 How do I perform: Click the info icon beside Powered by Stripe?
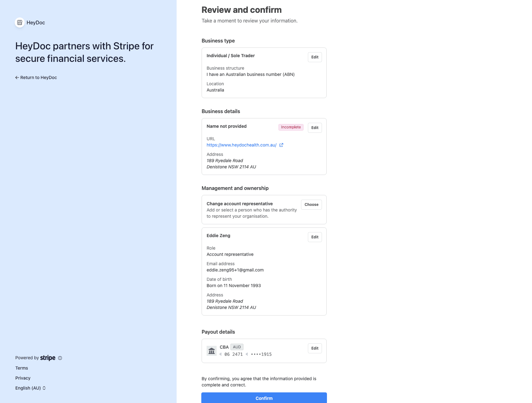(60, 358)
